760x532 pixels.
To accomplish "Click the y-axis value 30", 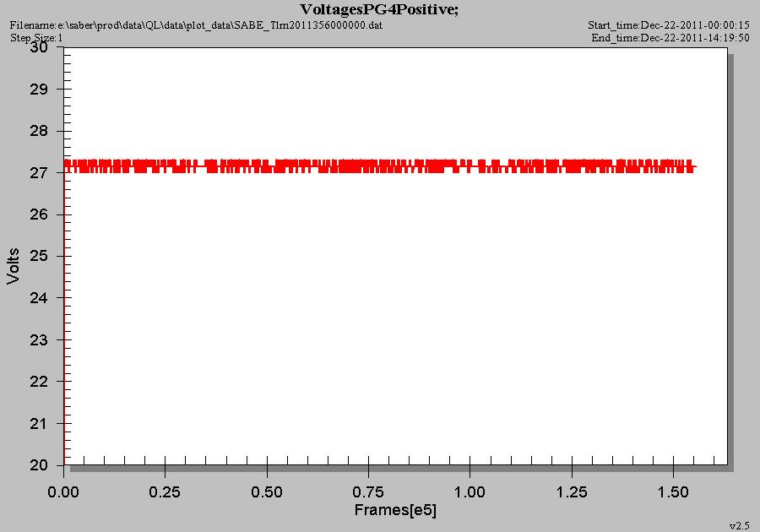I will tap(39, 47).
